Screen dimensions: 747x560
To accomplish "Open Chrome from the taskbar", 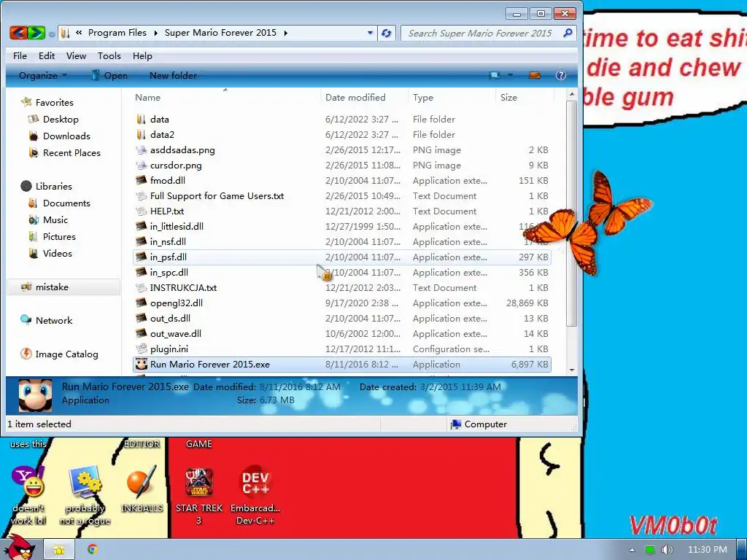I will (x=93, y=550).
